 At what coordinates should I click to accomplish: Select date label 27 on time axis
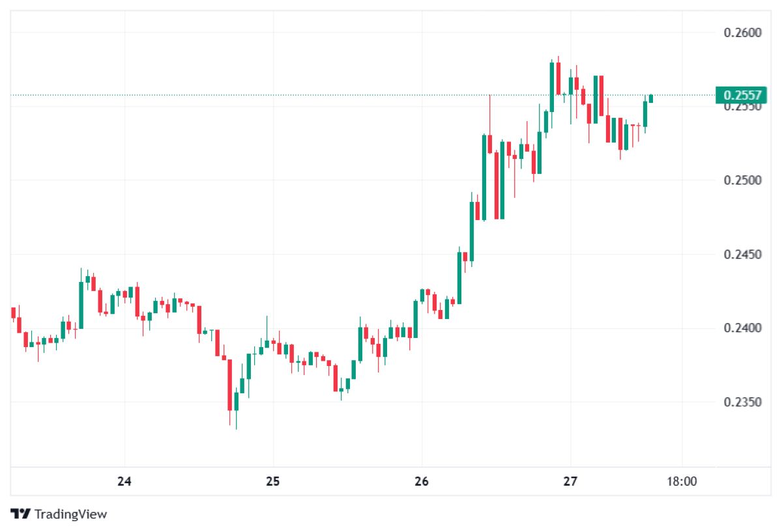[x=570, y=482]
